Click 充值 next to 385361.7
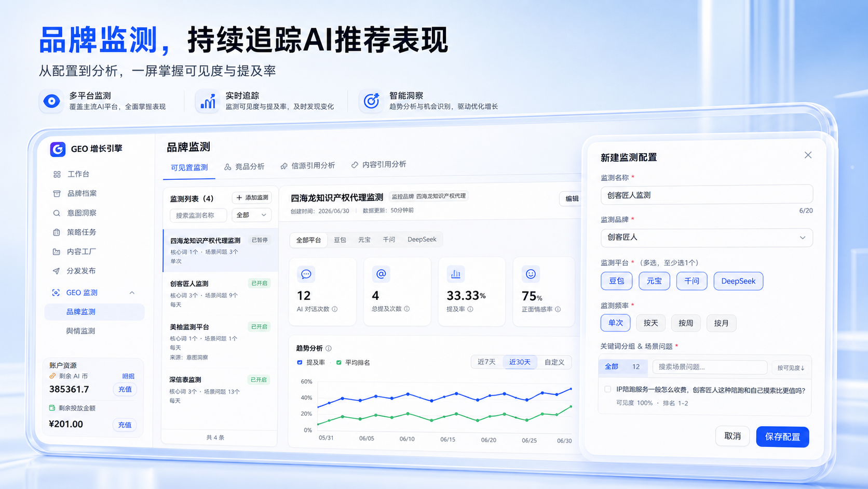The height and width of the screenshot is (489, 868). click(x=125, y=389)
